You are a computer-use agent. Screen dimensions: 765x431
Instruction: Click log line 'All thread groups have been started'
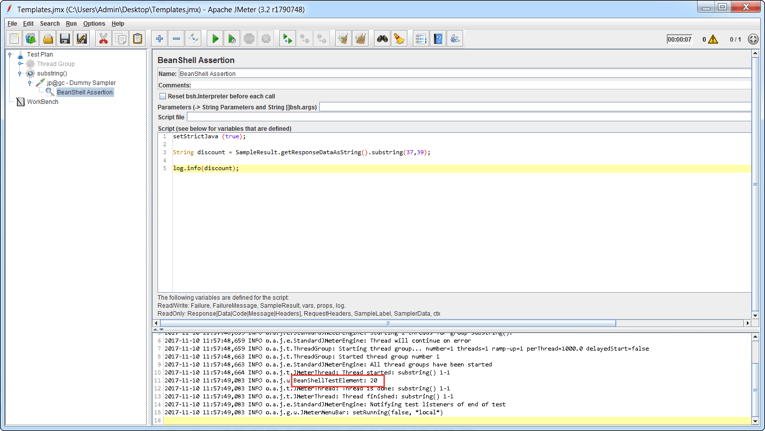coord(328,365)
